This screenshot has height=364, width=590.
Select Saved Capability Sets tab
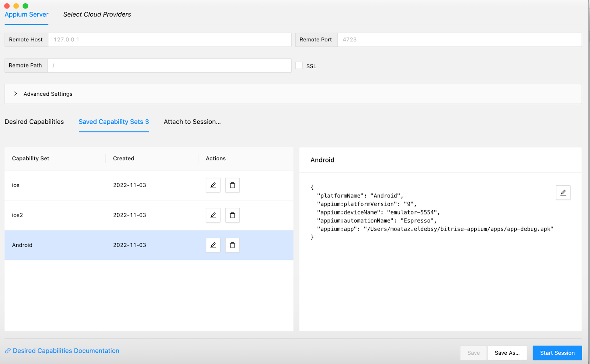(x=114, y=122)
